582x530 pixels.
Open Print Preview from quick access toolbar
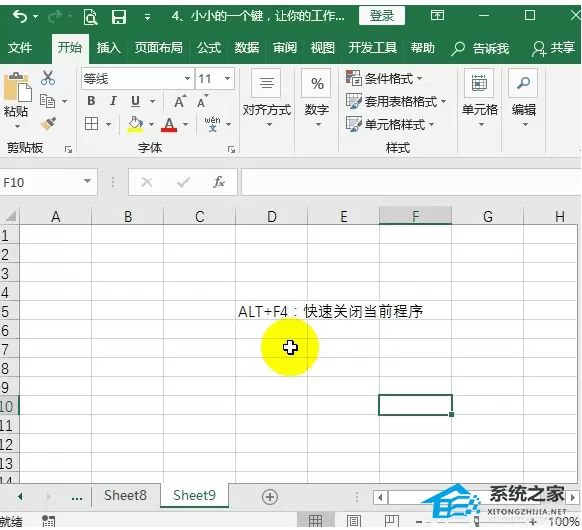(90, 17)
